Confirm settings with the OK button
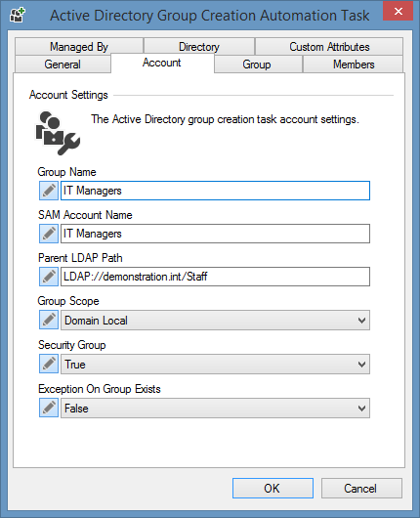 tap(273, 488)
